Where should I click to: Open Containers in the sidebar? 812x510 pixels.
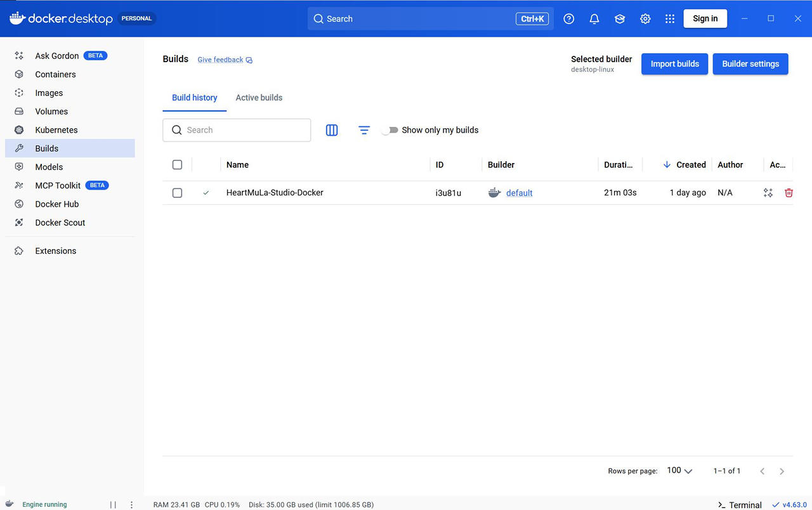pyautogui.click(x=55, y=74)
